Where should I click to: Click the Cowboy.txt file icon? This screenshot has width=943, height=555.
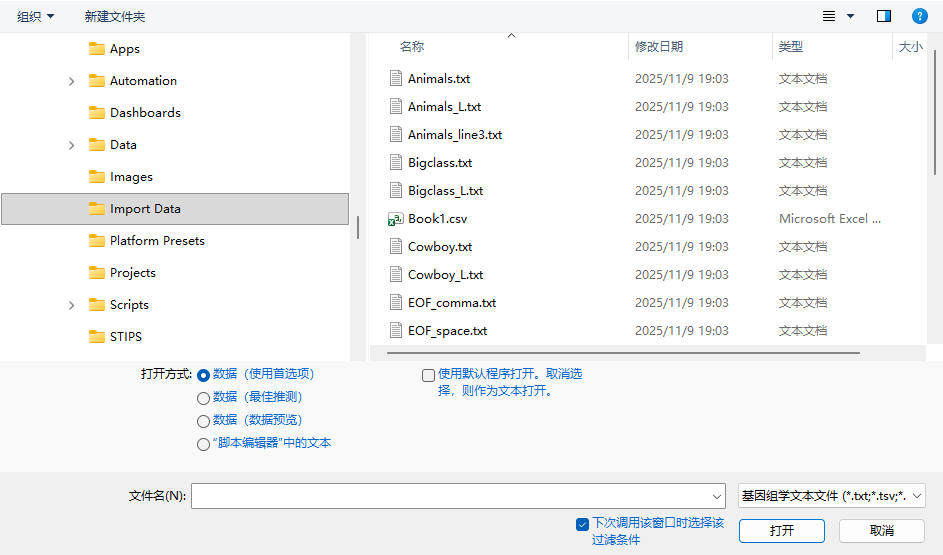(396, 247)
